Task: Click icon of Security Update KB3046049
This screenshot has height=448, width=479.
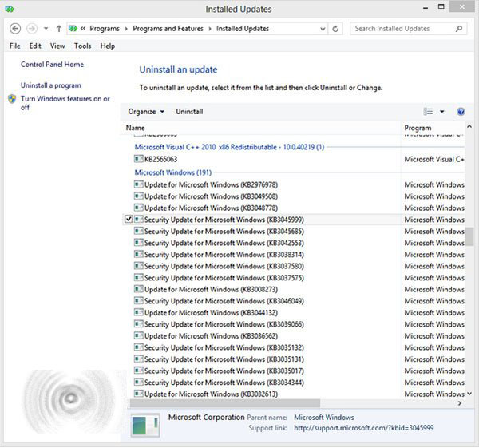Action: [x=139, y=300]
